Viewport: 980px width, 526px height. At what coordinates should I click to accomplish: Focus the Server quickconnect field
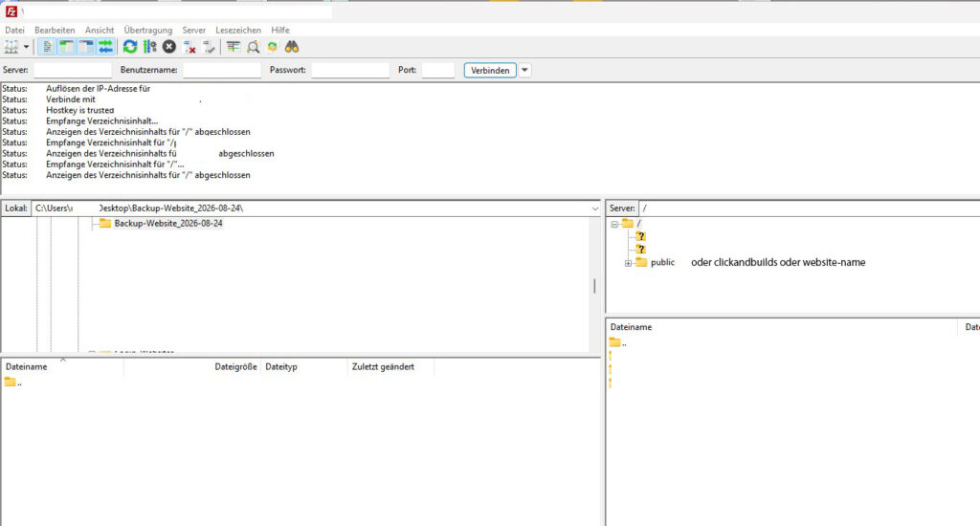73,70
